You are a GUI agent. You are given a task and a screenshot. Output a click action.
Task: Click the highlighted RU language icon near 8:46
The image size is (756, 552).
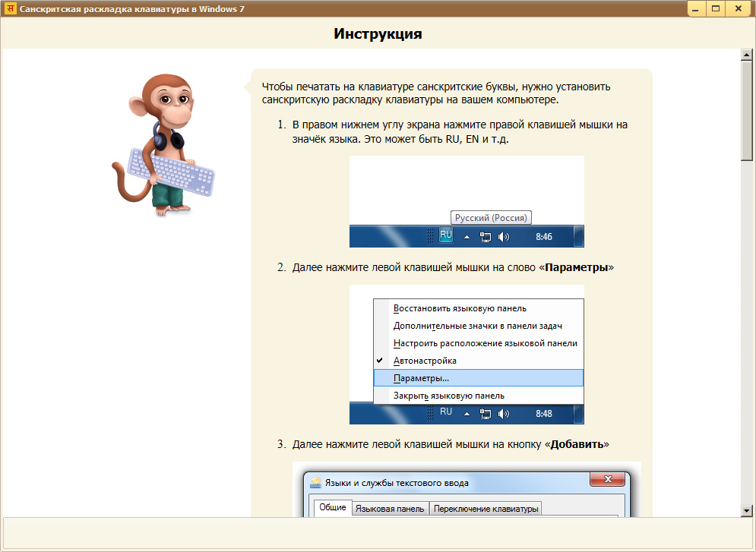click(x=446, y=235)
